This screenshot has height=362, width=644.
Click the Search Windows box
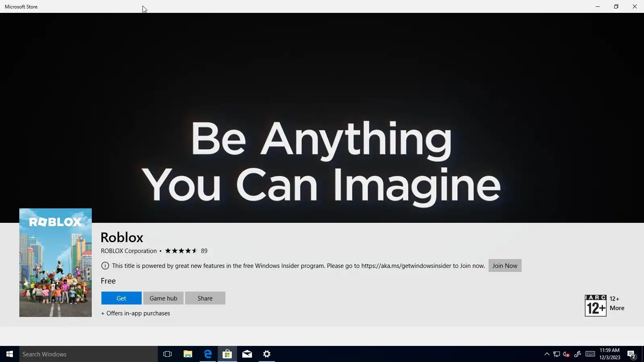(x=89, y=354)
